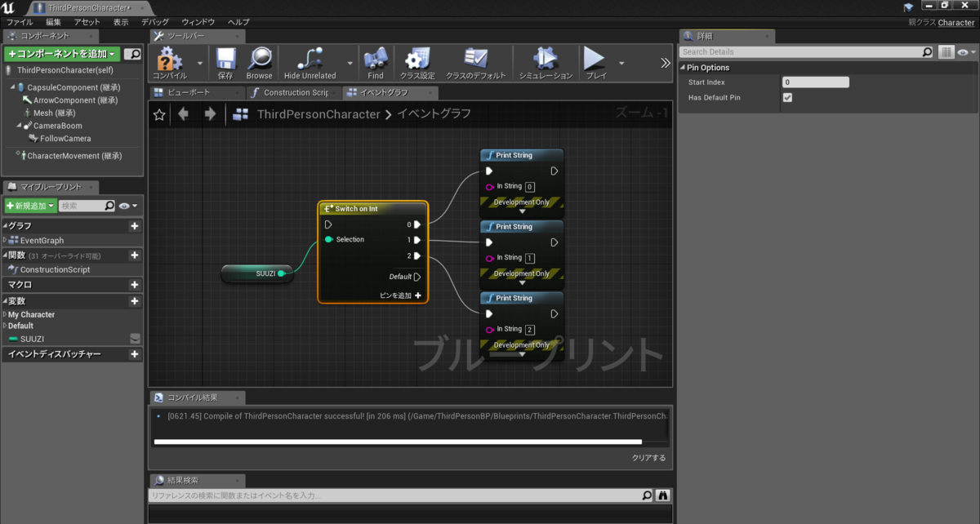This screenshot has width=980, height=524.
Task: Collapse the Variables (変数) section
Action: (5, 301)
